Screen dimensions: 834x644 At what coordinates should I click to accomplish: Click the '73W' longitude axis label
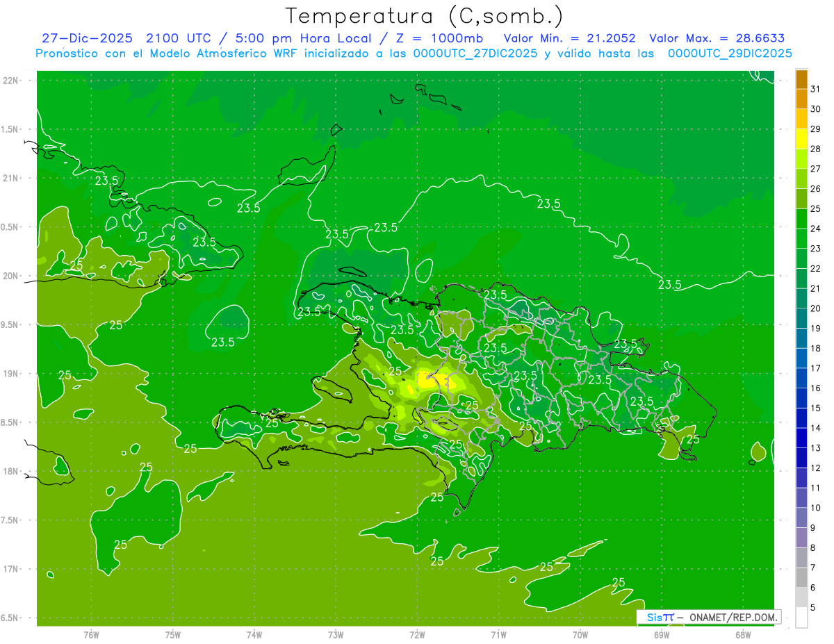pos(336,634)
